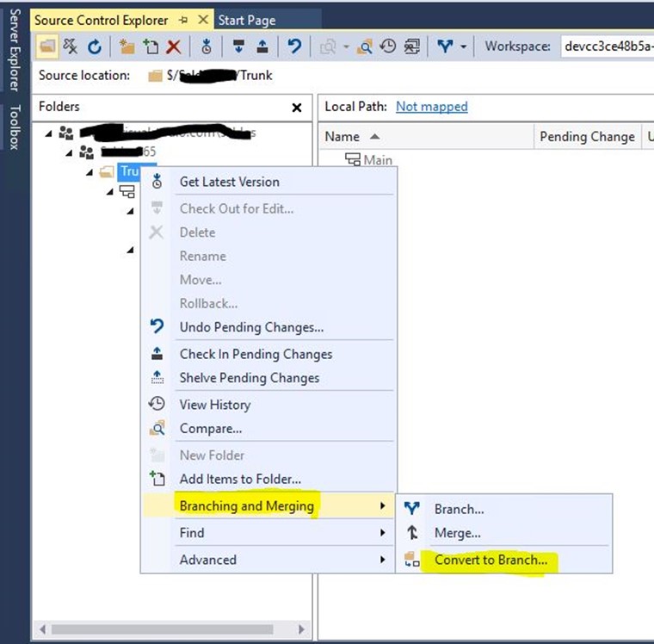
Task: Close the Folders pane
Action: click(x=297, y=108)
